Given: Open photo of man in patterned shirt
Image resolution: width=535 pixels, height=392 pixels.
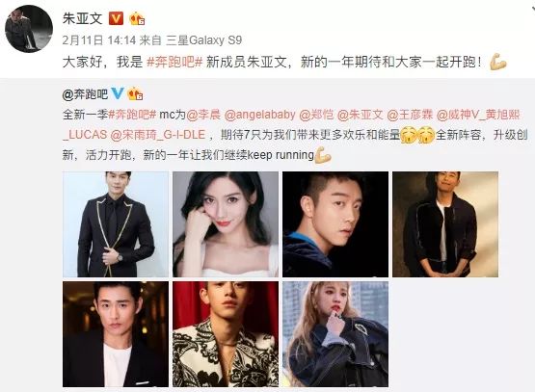Looking at the screenshot, I should click(226, 334).
